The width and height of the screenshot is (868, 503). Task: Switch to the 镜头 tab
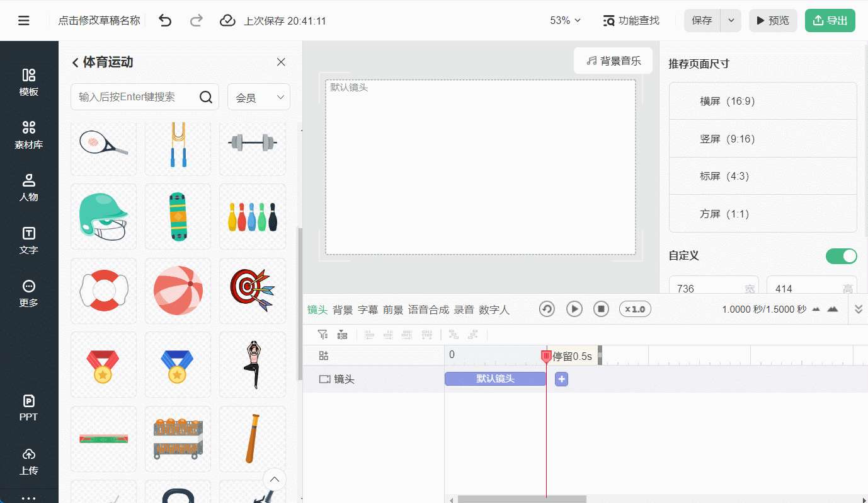pos(317,309)
